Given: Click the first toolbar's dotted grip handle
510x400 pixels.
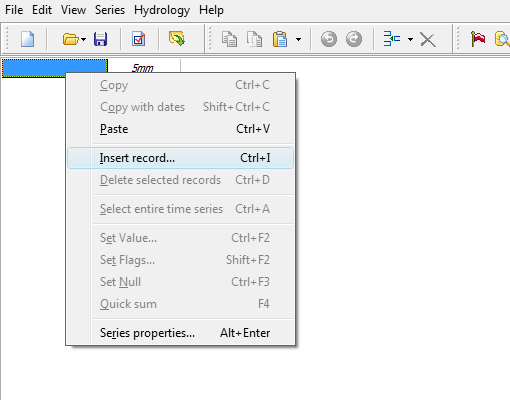Looking at the screenshot, I should tap(7, 39).
